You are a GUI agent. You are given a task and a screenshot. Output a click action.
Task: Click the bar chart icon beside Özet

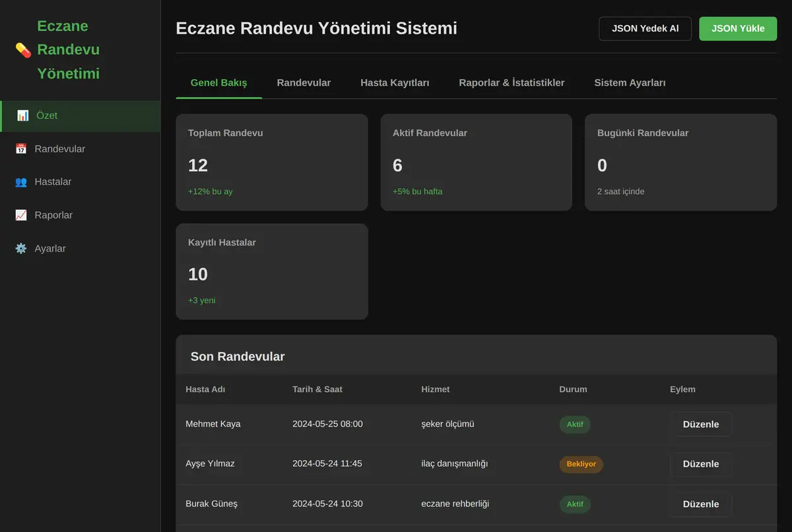[x=23, y=116]
